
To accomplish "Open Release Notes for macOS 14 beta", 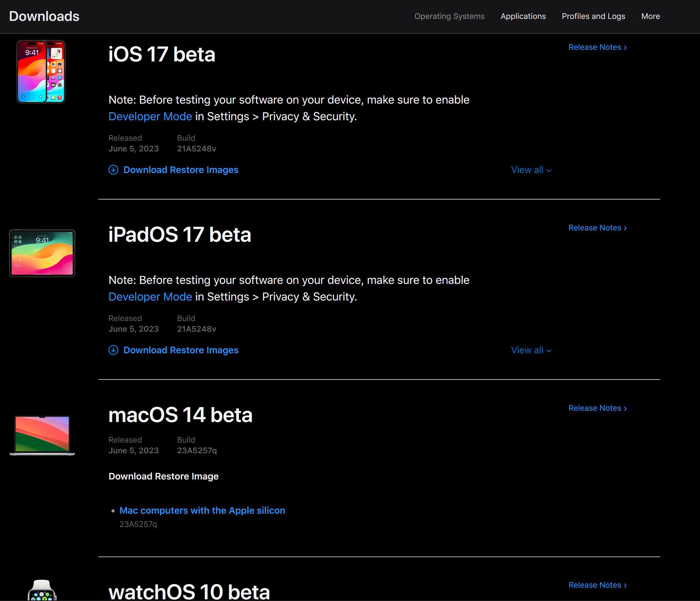I will pos(597,408).
